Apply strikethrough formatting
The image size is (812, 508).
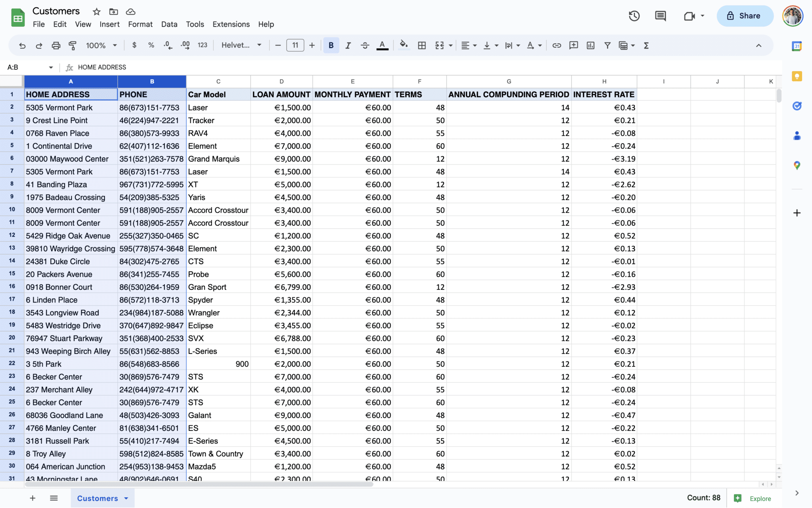[364, 45]
